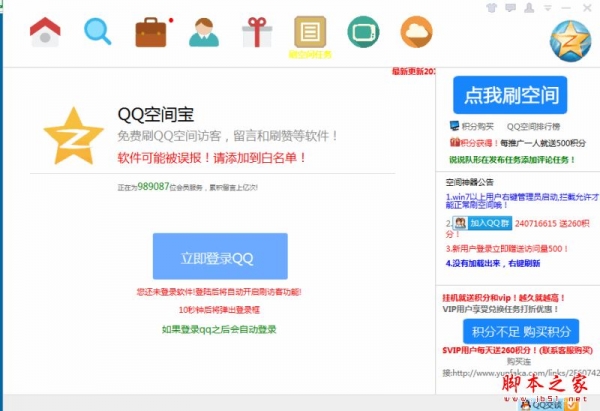Image resolution: width=600 pixels, height=411 pixels.
Task: Open the red gift box icon
Action: click(x=257, y=32)
